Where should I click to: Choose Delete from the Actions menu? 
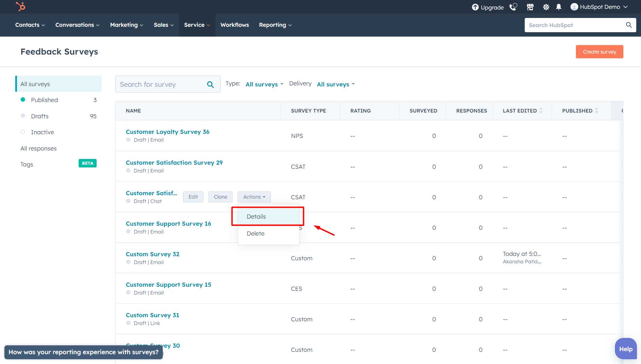click(268, 234)
